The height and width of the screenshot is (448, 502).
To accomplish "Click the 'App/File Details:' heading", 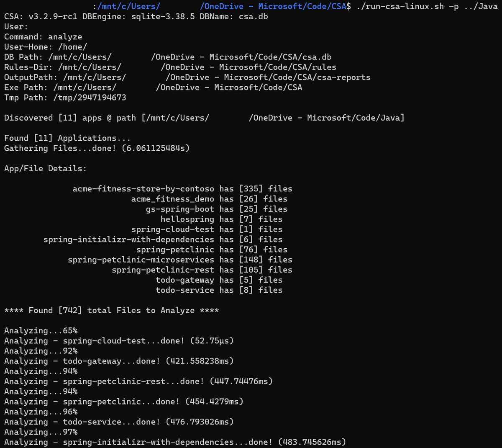I will click(x=45, y=168).
